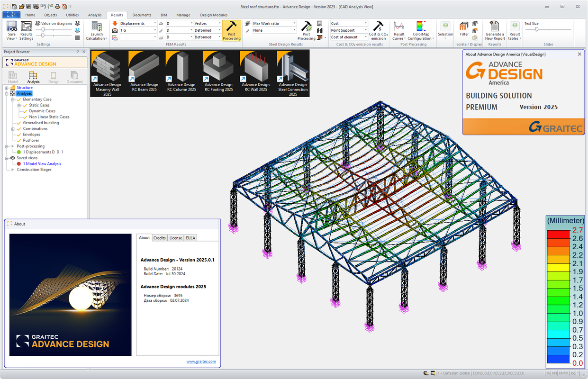Switch Project Browser to Model mode
The height and width of the screenshot is (379, 588).
[x=13, y=77]
